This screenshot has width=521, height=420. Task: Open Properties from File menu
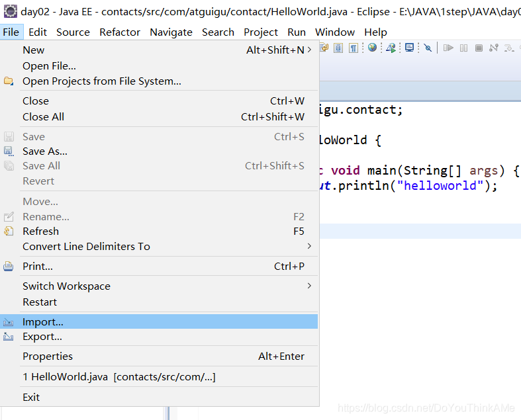(159, 357)
